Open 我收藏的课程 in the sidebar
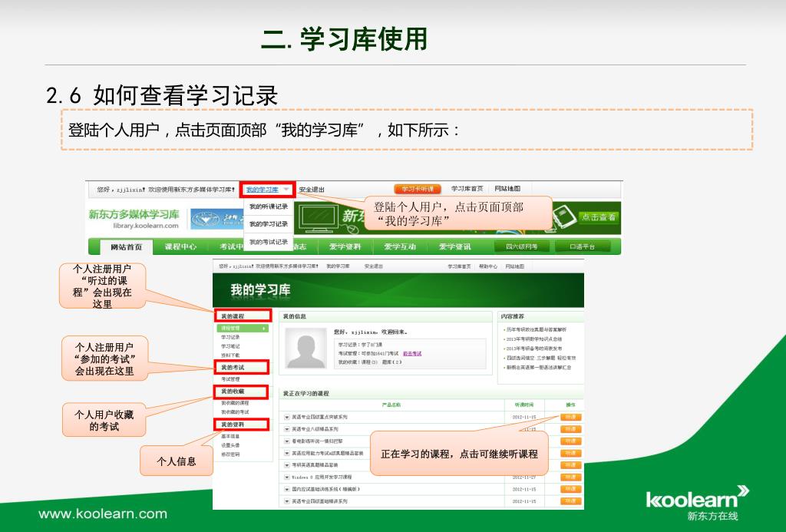Viewport: 786px width, 532px height. [235, 403]
